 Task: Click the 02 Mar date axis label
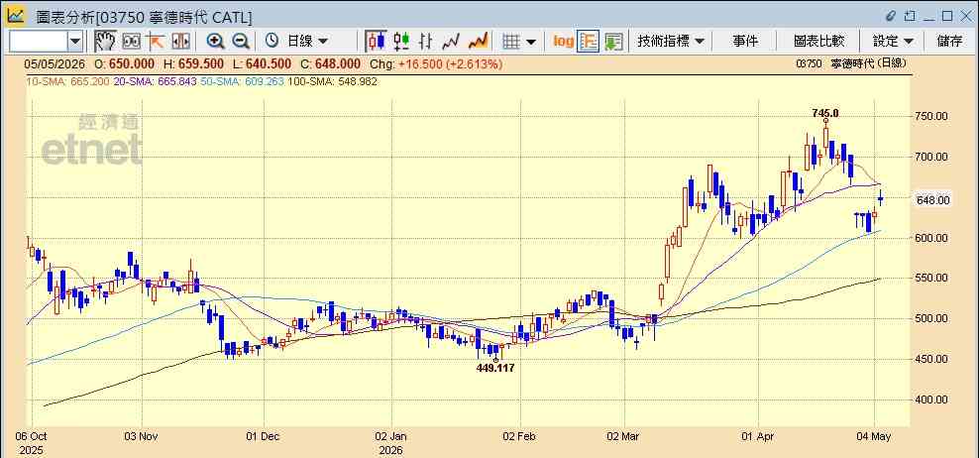click(x=624, y=436)
